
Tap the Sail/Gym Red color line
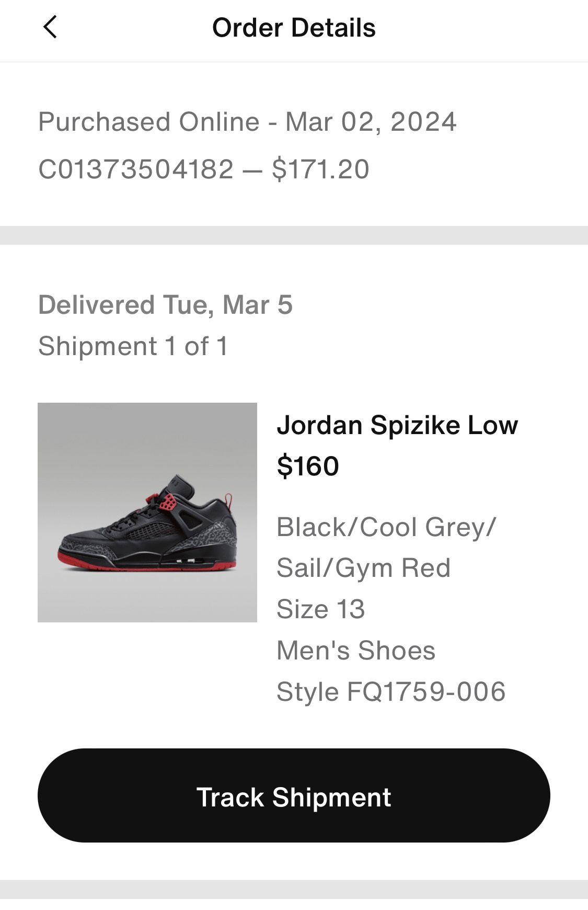[x=363, y=568]
